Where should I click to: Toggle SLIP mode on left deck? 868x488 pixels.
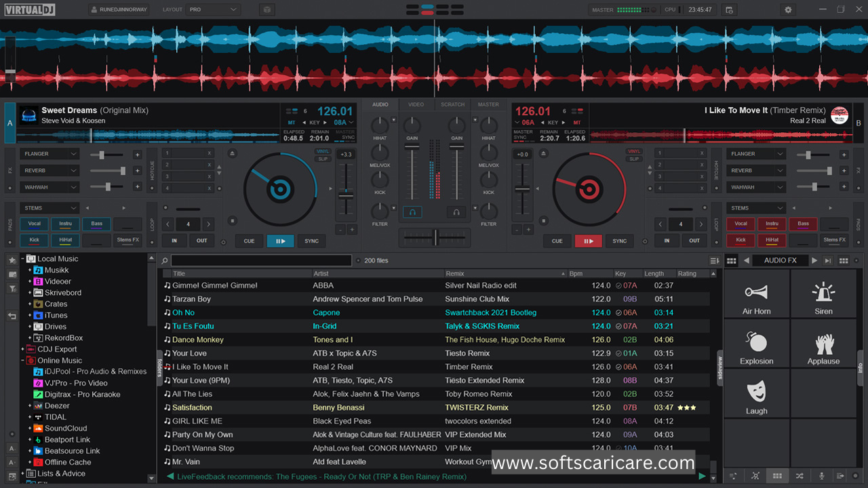[x=323, y=159]
